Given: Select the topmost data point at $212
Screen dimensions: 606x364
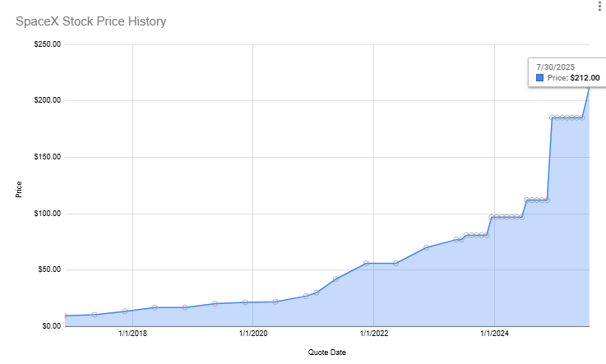Looking at the screenshot, I should pyautogui.click(x=589, y=88).
